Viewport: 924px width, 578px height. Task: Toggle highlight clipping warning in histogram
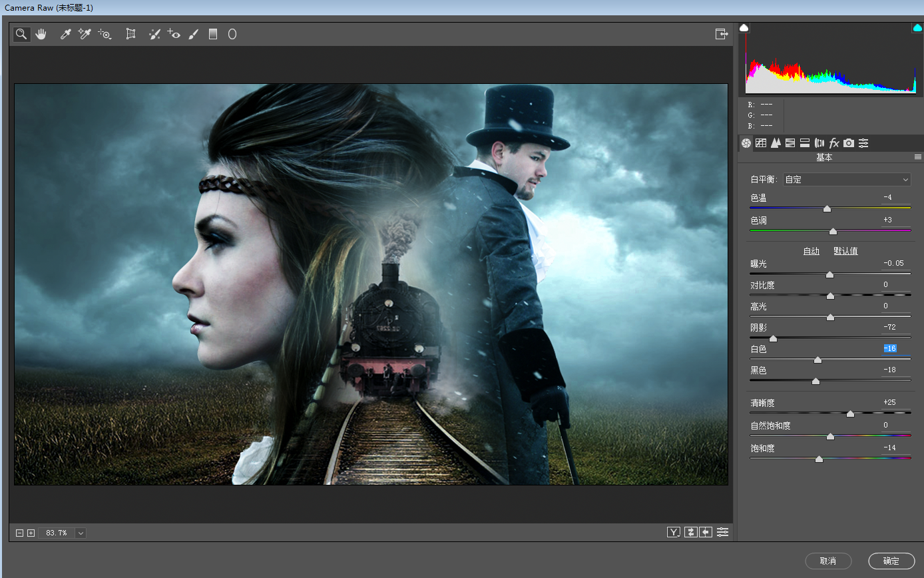pyautogui.click(x=917, y=28)
